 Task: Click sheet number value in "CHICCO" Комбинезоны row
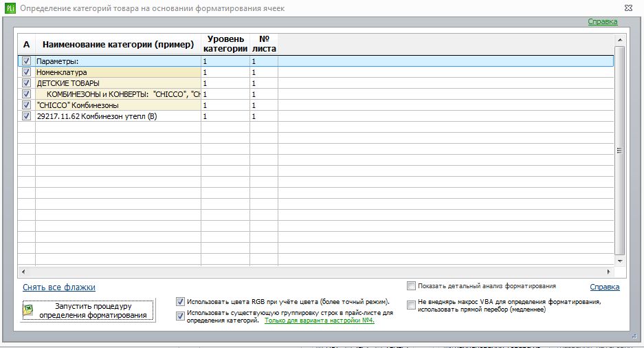pyautogui.click(x=264, y=106)
